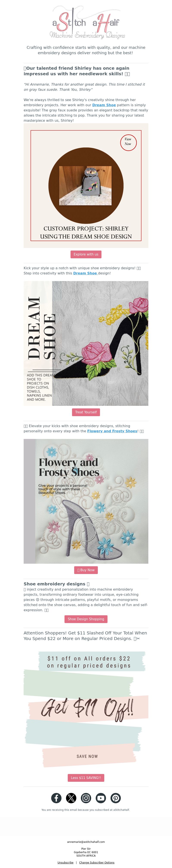The width and height of the screenshot is (172, 868).
Task: Open the Dream Shoe link in Shirley paragraph
Action: (104, 105)
